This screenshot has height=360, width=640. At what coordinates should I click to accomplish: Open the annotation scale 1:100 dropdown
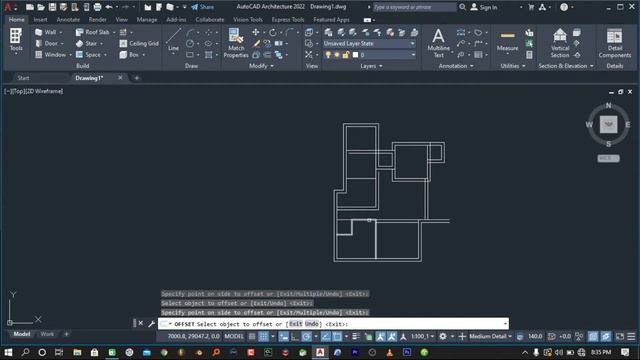422,336
